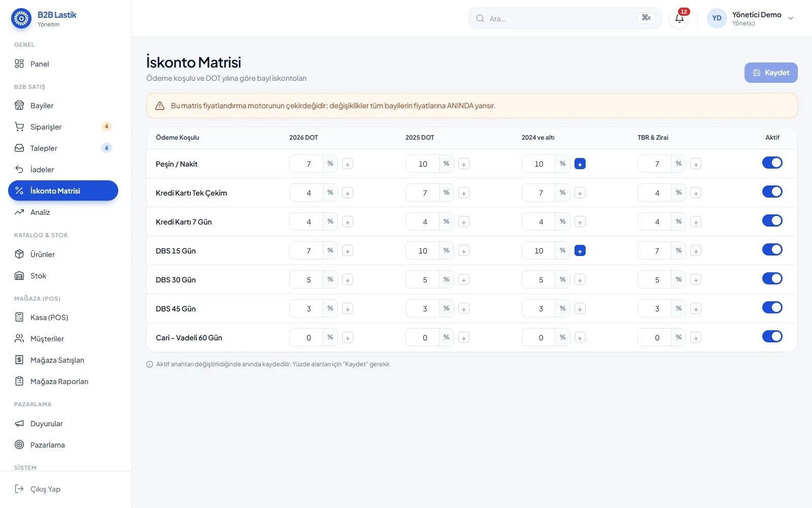Click the Ara search field
Viewport: 812px width, 508px height.
tap(565, 18)
